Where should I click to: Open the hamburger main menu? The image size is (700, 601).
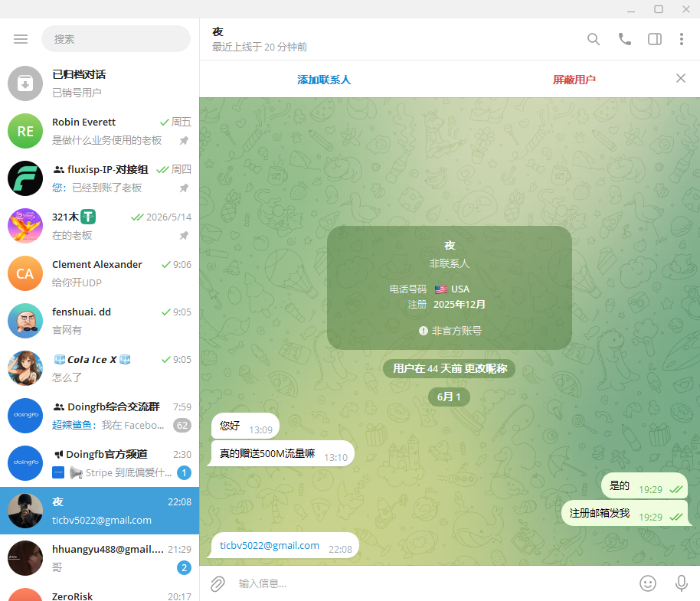pyautogui.click(x=21, y=39)
